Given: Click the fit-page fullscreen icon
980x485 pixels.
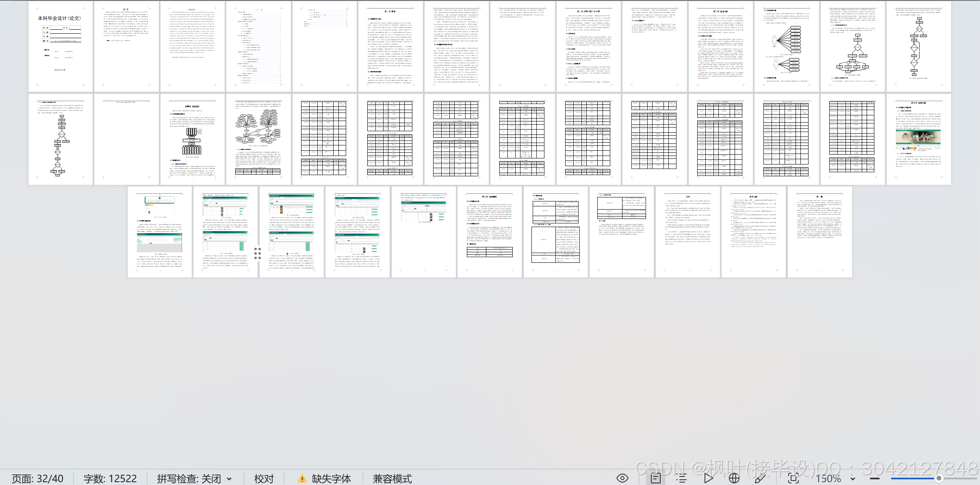Looking at the screenshot, I should [x=793, y=478].
